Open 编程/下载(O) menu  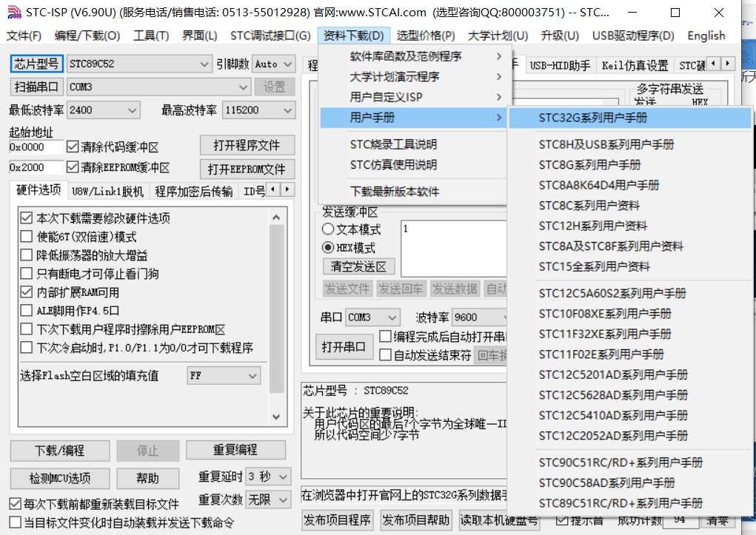87,36
